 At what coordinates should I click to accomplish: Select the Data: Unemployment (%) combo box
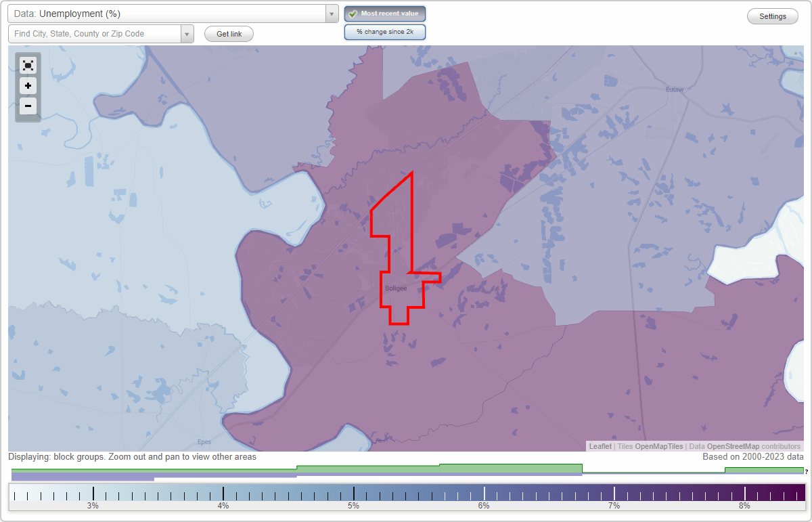[173, 14]
